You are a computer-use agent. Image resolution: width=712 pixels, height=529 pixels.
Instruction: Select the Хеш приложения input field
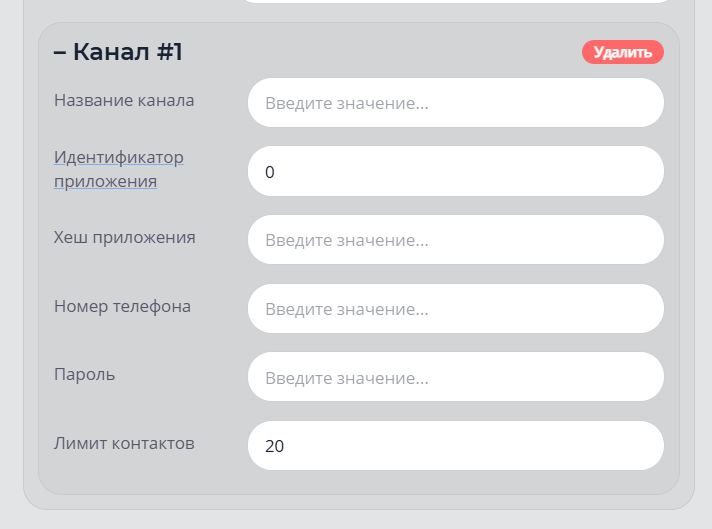tap(455, 240)
